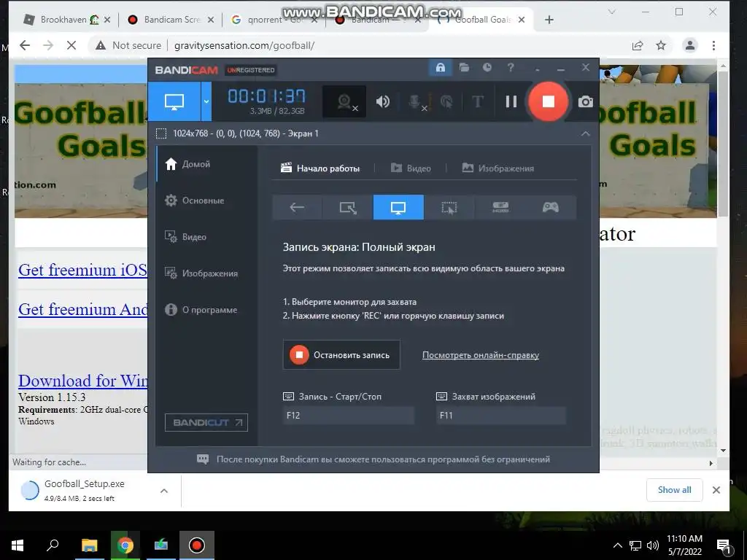Image resolution: width=747 pixels, height=560 pixels.
Task: Open the qnorrent Google search tab
Action: click(x=274, y=20)
